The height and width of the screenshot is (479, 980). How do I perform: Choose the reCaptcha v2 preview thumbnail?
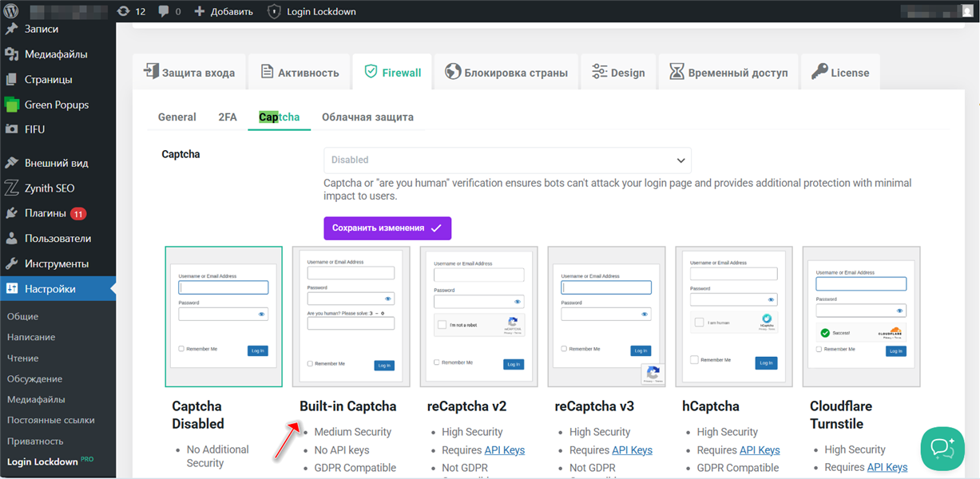pos(478,317)
